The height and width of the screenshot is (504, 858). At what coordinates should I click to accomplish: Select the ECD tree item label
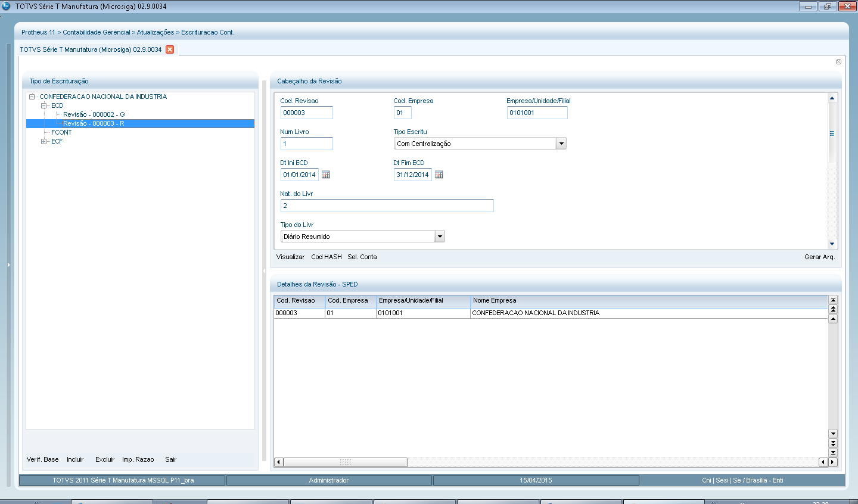(x=57, y=105)
